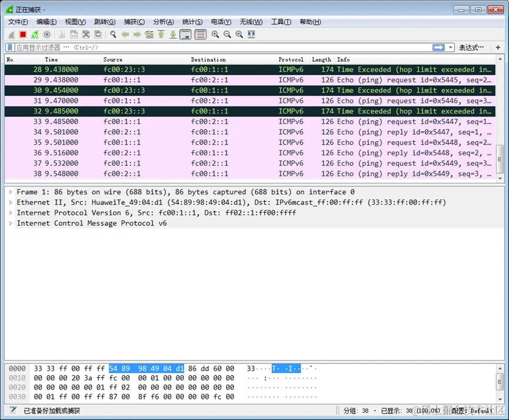Toggle auto-scroll during live capture
The image size is (509, 420).
186,34
